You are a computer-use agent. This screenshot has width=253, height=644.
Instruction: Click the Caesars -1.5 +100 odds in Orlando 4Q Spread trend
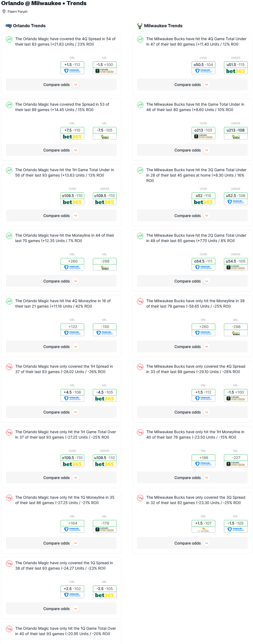[105, 68]
